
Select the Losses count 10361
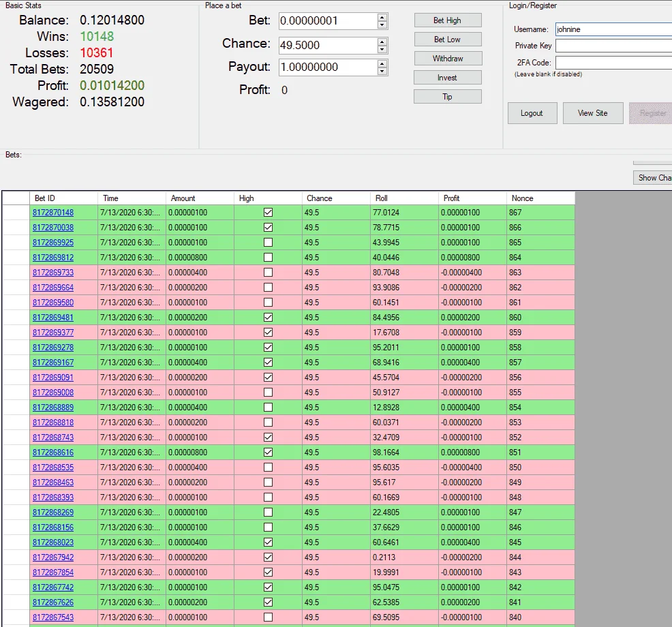tap(96, 52)
